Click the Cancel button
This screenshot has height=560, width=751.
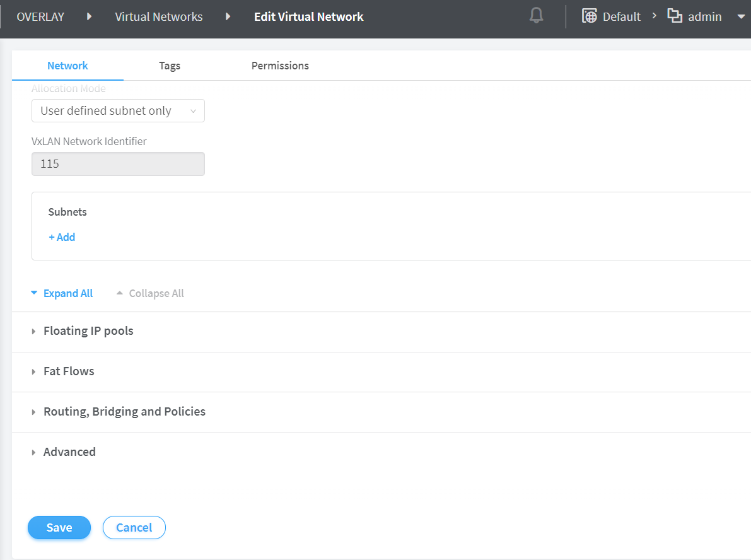pyautogui.click(x=134, y=528)
